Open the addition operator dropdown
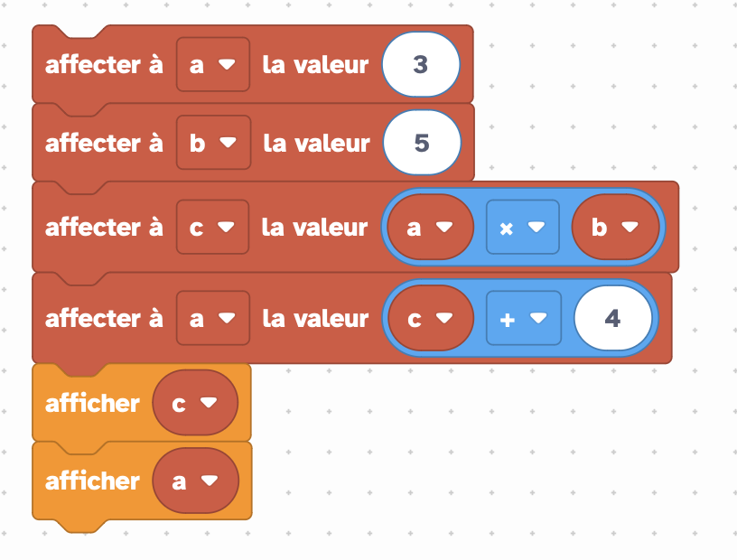The image size is (737, 560). (524, 318)
